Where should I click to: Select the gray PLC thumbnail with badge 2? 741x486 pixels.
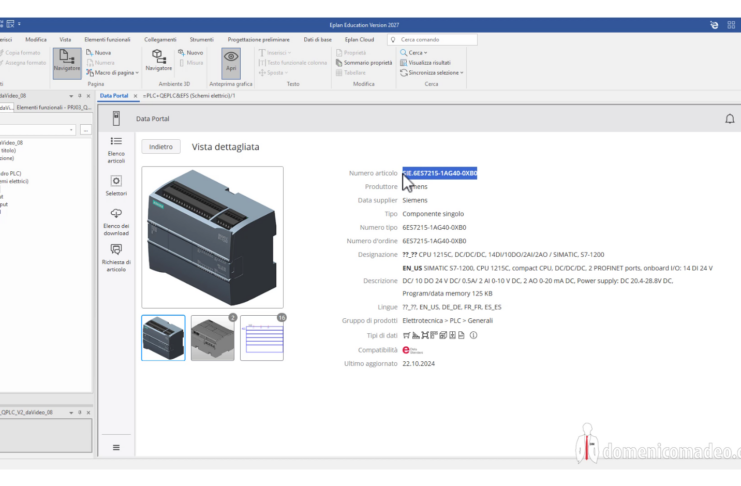coord(213,338)
